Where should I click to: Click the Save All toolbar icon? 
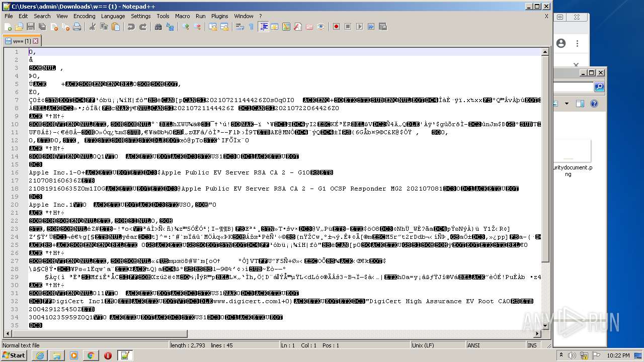click(42, 27)
